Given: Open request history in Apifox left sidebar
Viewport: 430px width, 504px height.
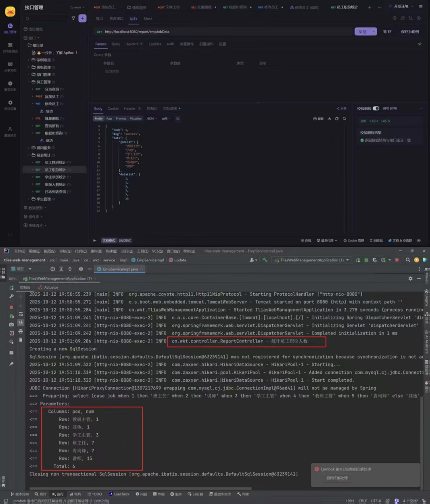Looking at the screenshot, I should click(10, 86).
